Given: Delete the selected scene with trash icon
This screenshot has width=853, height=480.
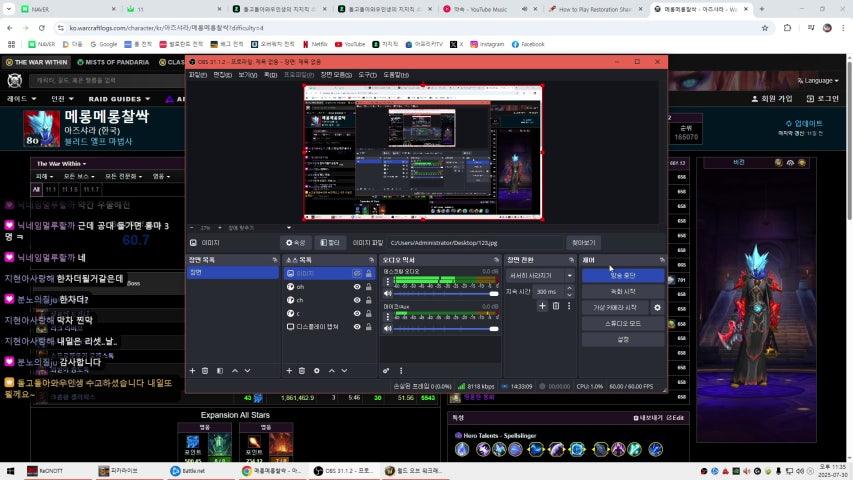Looking at the screenshot, I should tap(205, 371).
